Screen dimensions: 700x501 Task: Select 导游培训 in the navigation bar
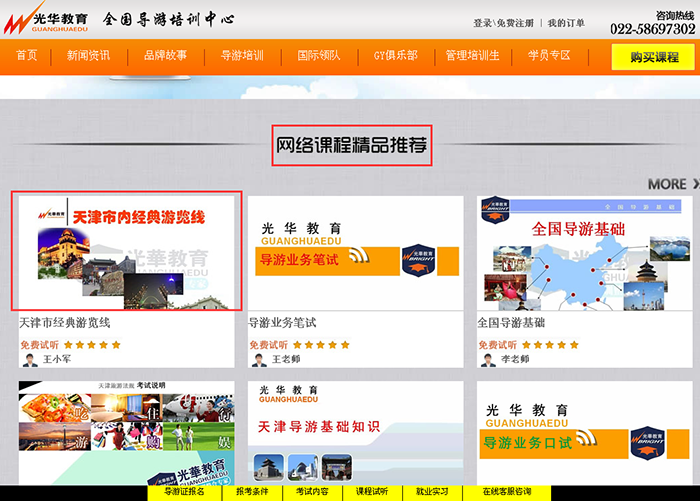click(242, 55)
